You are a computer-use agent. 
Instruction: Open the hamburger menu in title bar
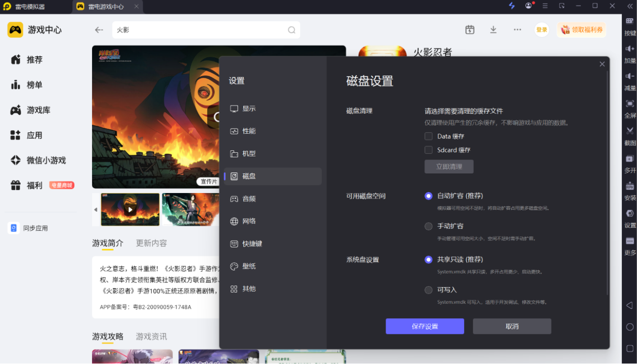pos(545,6)
